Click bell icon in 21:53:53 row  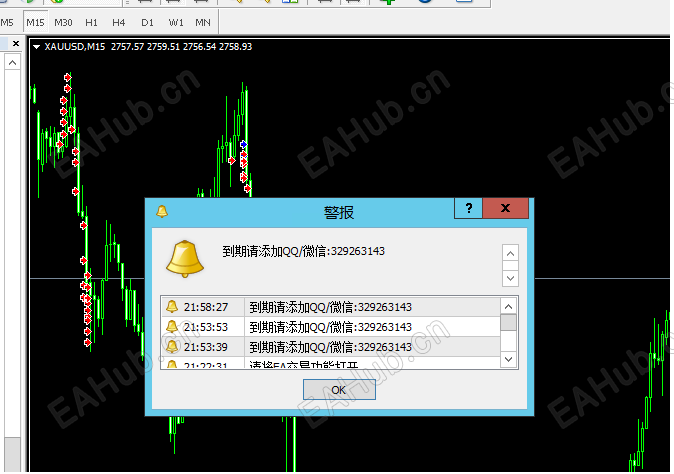coord(172,327)
